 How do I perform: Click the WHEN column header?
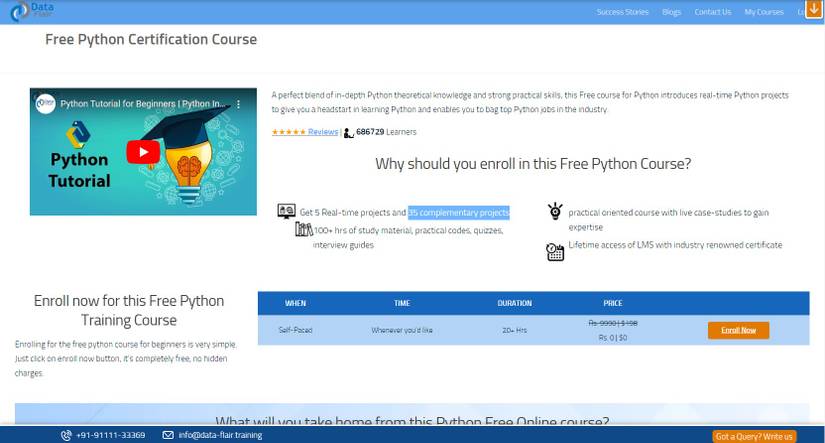295,303
